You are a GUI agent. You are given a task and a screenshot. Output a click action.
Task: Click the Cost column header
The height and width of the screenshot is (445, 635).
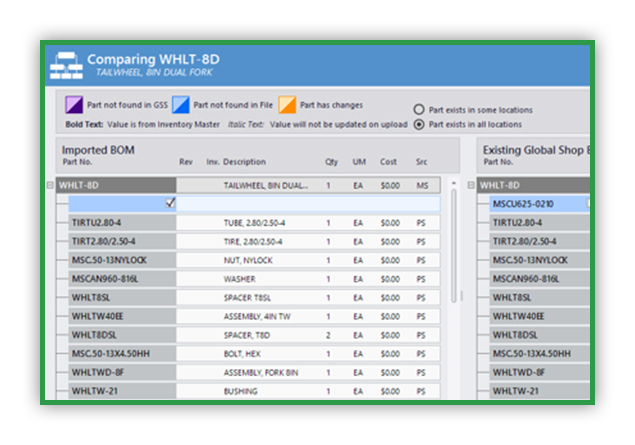tap(388, 162)
